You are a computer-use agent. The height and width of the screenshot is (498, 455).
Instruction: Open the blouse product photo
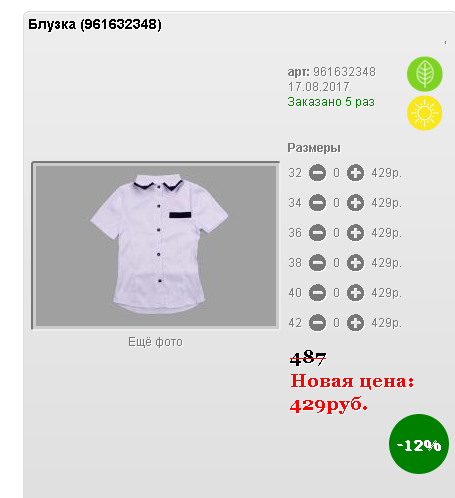156,246
